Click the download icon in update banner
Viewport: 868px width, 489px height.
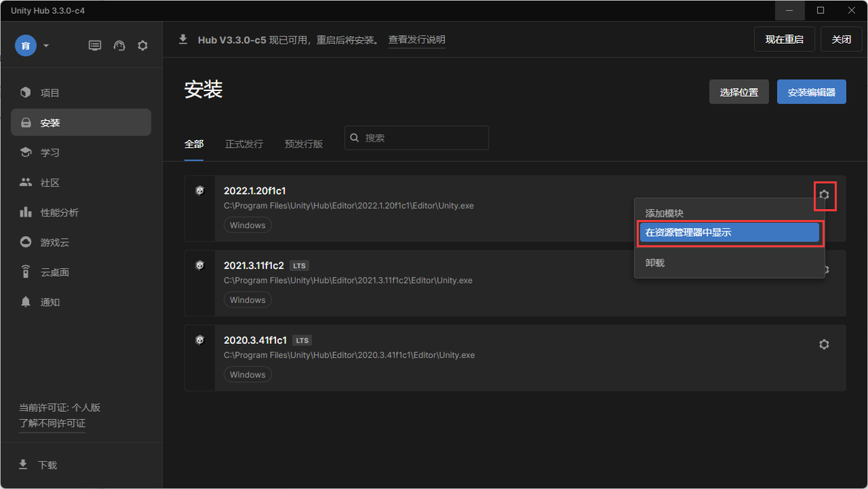click(x=183, y=39)
